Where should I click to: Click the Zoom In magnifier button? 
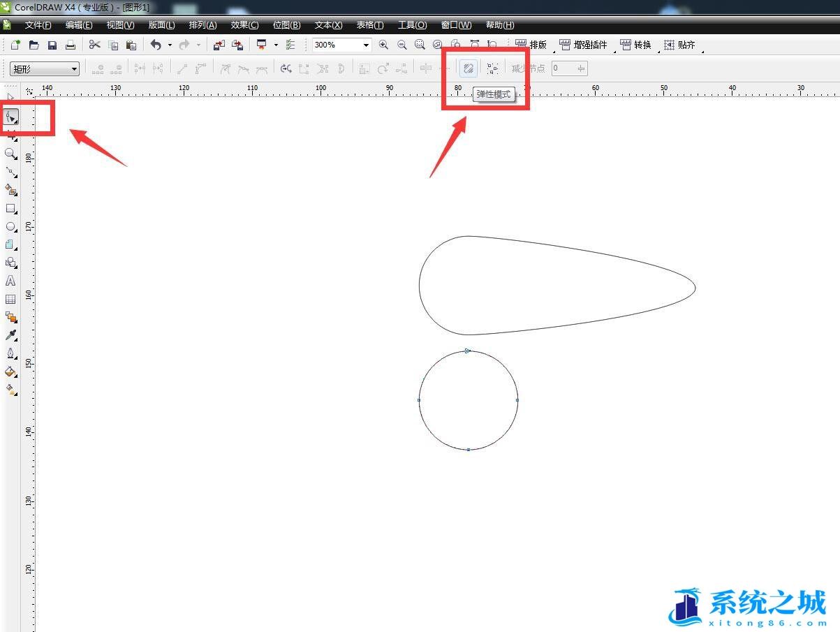coord(383,45)
